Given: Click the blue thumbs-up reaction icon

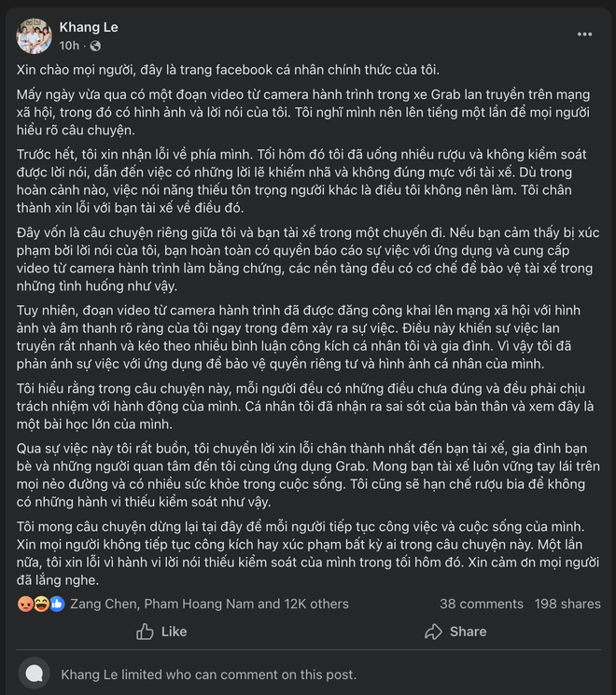Looking at the screenshot, I should point(56,604).
